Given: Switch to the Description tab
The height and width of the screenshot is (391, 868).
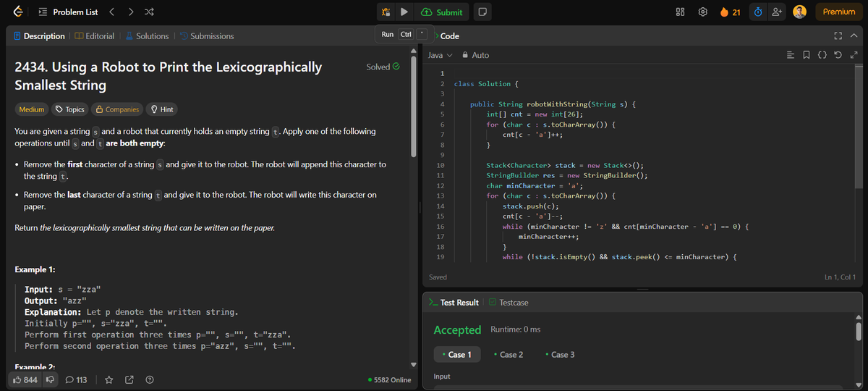Looking at the screenshot, I should pos(40,36).
